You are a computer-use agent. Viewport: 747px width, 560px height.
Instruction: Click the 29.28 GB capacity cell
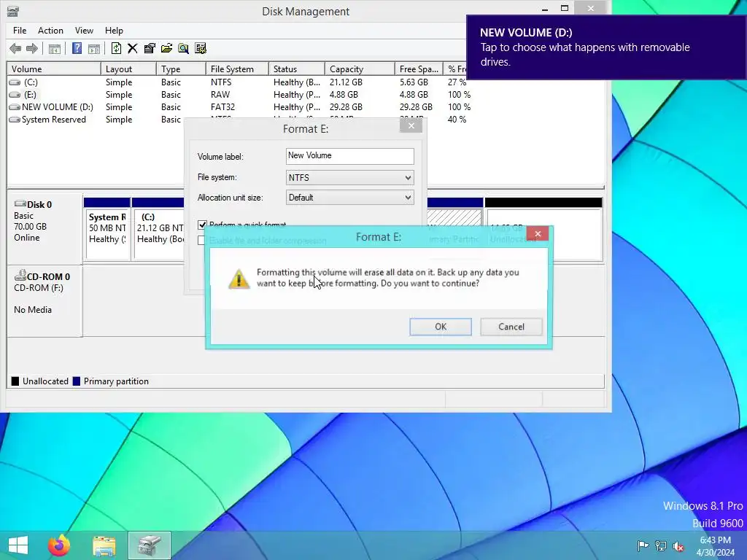(x=346, y=107)
